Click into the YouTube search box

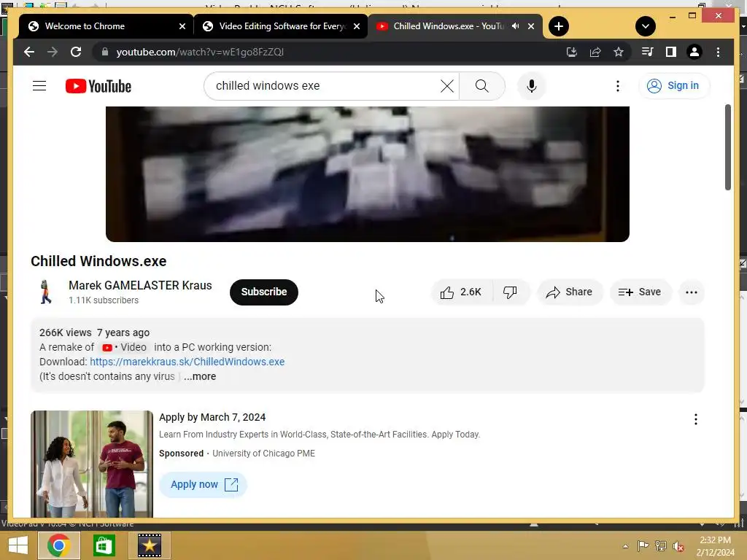(x=324, y=86)
